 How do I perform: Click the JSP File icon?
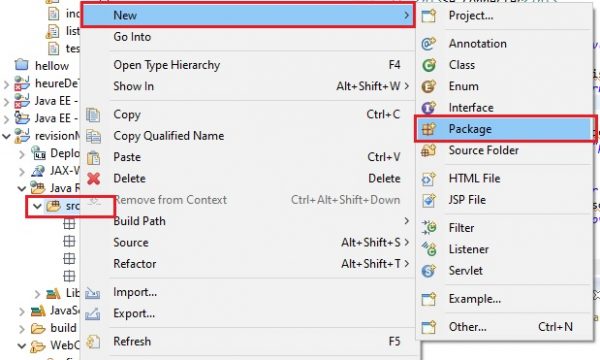tap(429, 200)
